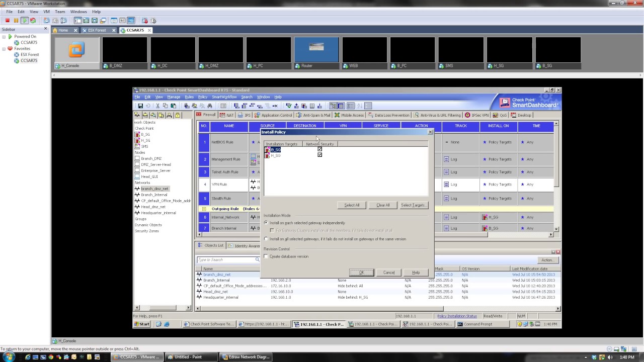Switch to the Data Loss Prevention tab
Image resolution: width=644 pixels, height=362 pixels.
coord(388,115)
